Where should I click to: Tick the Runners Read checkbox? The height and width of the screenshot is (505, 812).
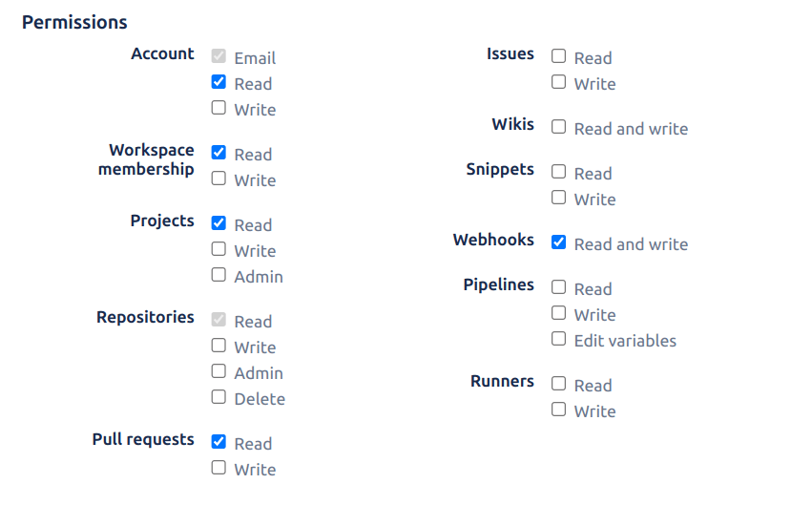pos(558,385)
